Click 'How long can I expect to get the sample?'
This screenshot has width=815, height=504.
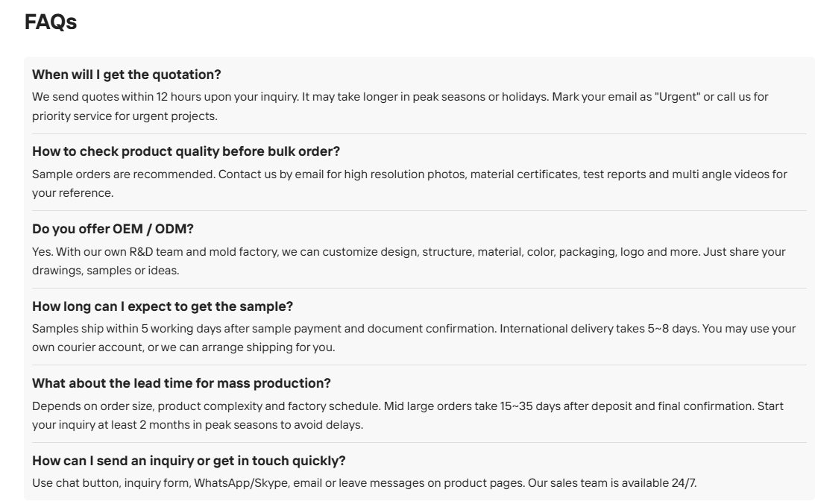click(162, 306)
